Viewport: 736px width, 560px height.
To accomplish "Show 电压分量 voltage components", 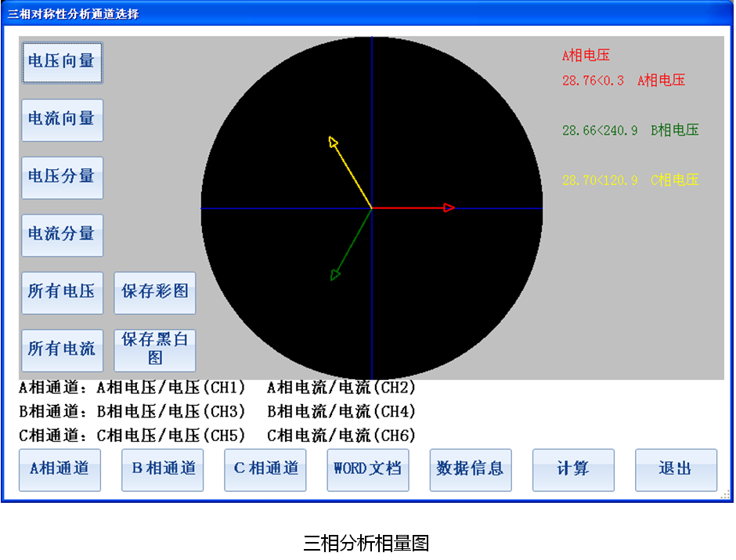I will pos(62,177).
